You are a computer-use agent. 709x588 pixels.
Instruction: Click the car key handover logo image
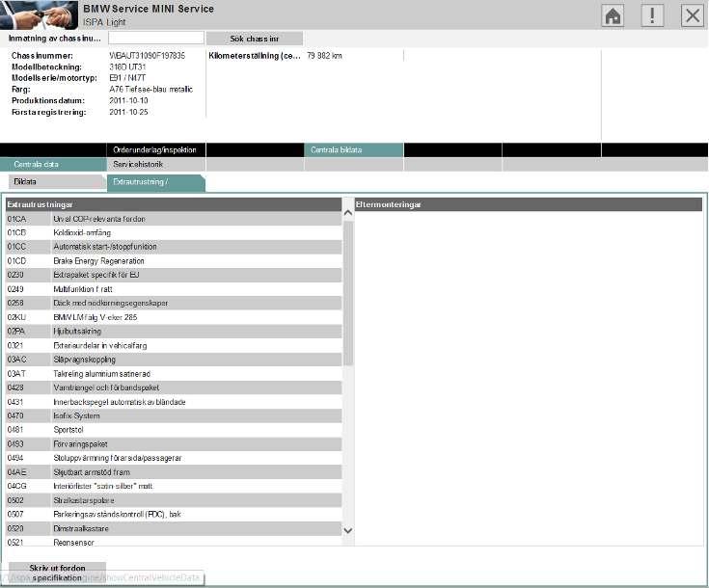tap(39, 14)
